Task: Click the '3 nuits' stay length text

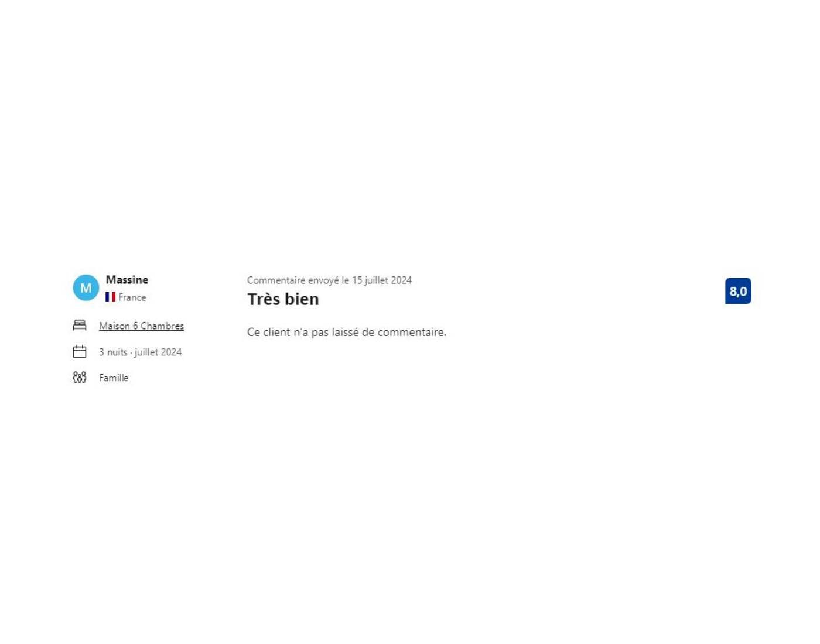Action: pos(113,352)
